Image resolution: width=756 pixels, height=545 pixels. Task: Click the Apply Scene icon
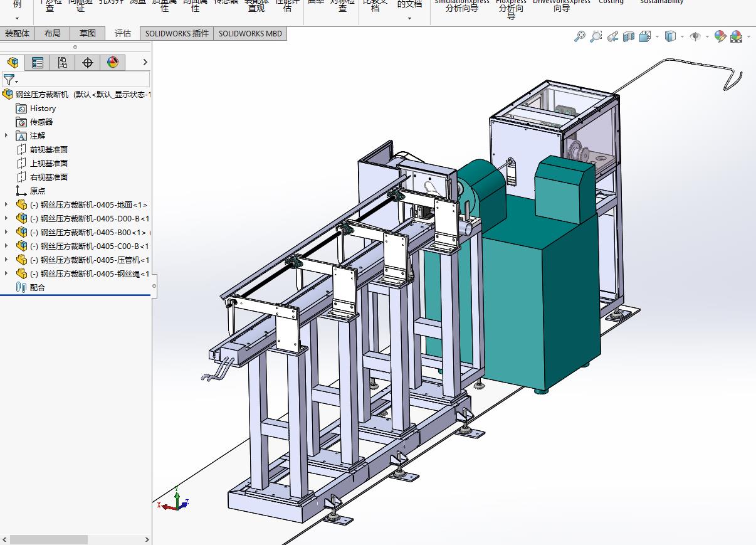(x=737, y=36)
